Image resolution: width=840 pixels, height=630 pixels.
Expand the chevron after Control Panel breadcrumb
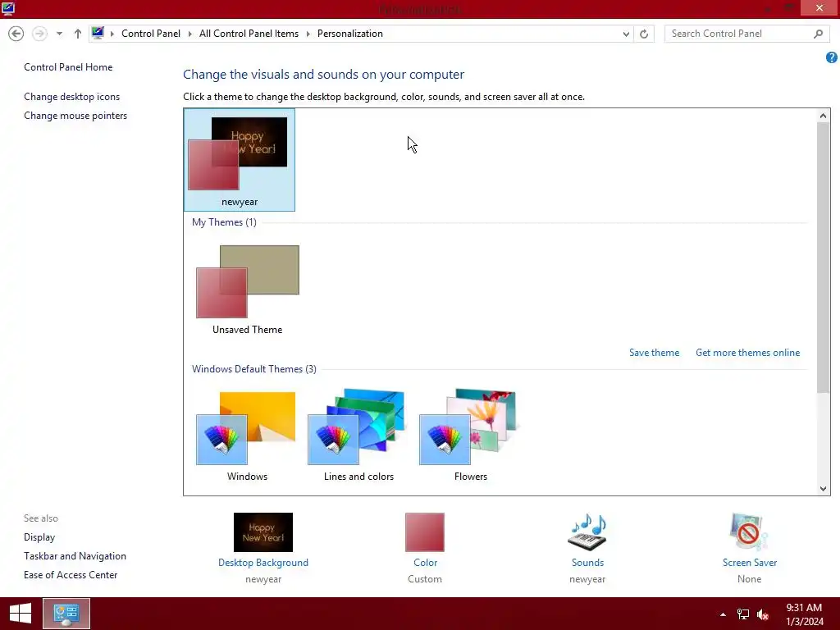189,34
